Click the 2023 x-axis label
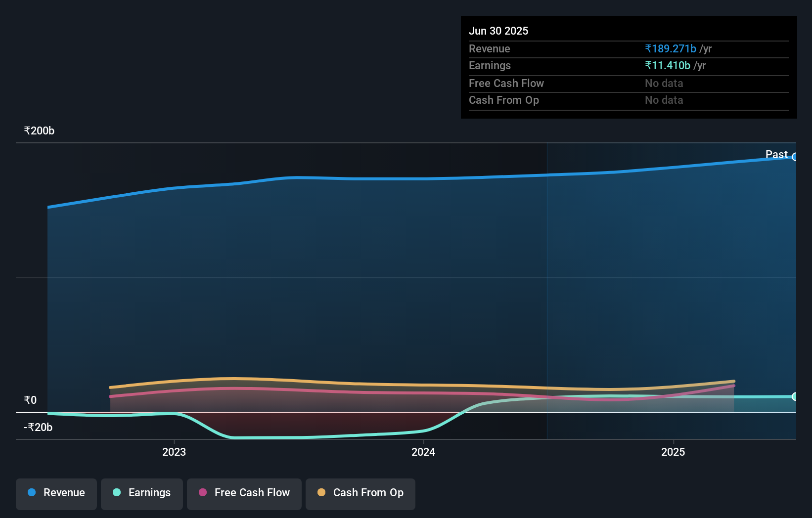 point(174,452)
